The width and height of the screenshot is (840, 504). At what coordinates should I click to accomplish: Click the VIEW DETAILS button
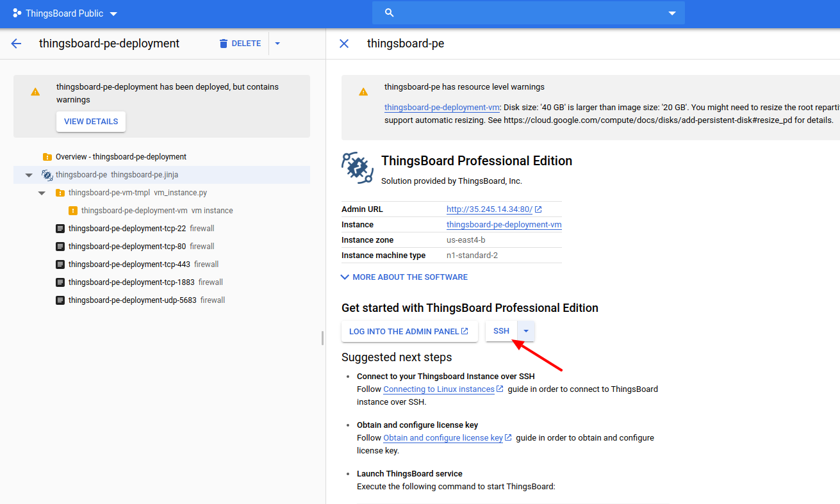[x=91, y=122]
